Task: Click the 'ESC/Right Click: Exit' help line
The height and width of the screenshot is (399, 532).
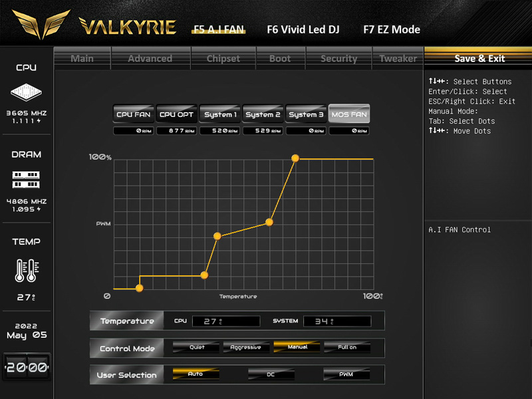Action: click(x=471, y=102)
